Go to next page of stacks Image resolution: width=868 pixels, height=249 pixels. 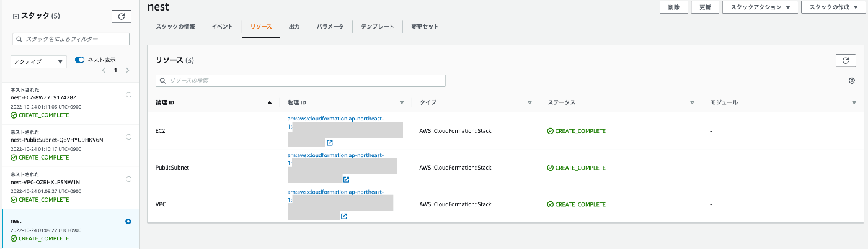pos(127,70)
